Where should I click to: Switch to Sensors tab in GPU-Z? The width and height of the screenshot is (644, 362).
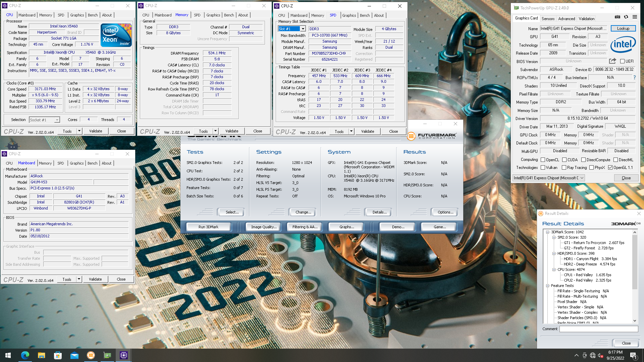pyautogui.click(x=548, y=19)
